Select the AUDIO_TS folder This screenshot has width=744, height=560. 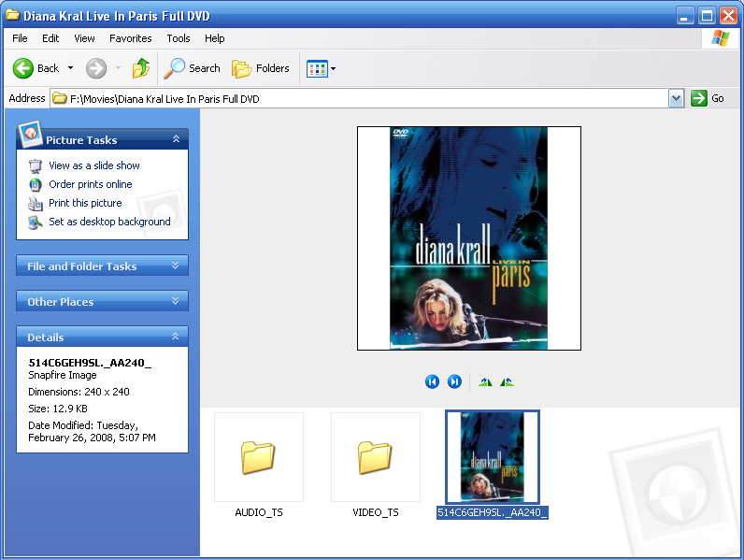(259, 457)
